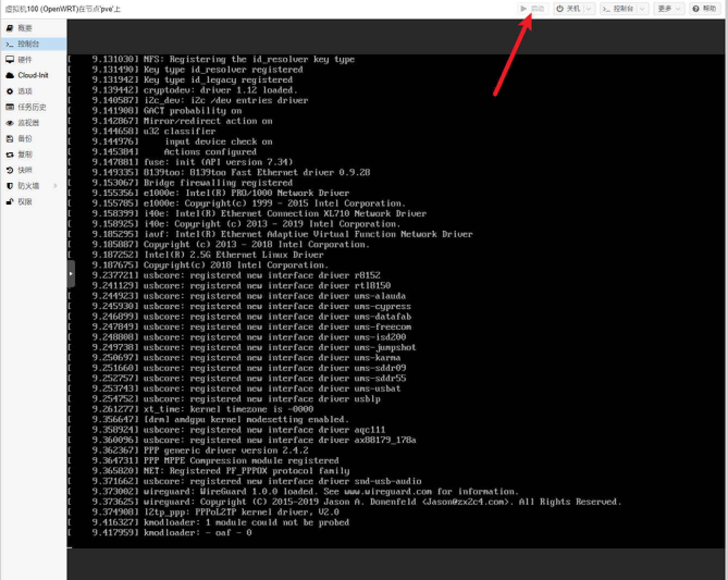This screenshot has height=580, width=728.
Task: Click the '8139too Fast Ethernet driver 0.9.28' line
Action: point(257,172)
